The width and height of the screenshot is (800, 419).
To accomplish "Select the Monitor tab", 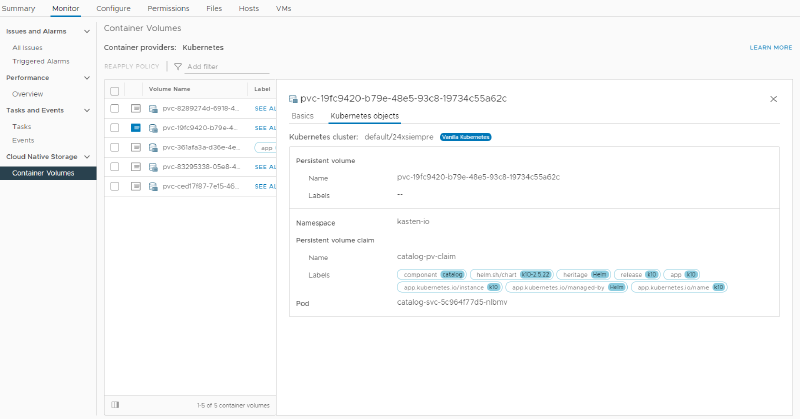I will [65, 9].
